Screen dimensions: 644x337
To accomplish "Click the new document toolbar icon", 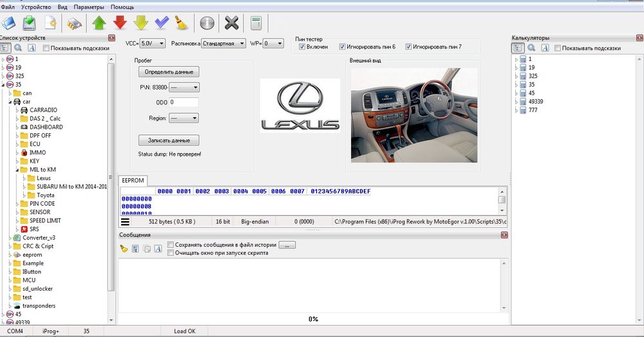I will 50,23.
